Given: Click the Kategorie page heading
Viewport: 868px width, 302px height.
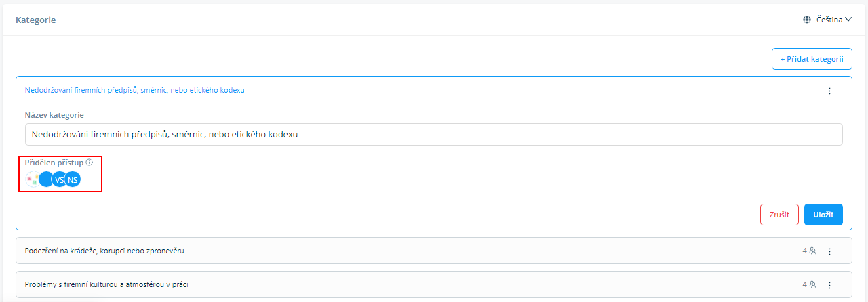Looking at the screenshot, I should (x=36, y=20).
